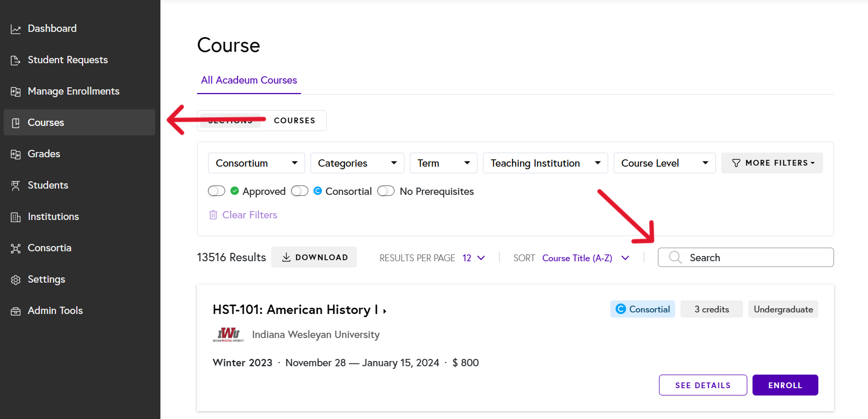
Task: Switch to the Courses segment tab
Action: (x=294, y=121)
